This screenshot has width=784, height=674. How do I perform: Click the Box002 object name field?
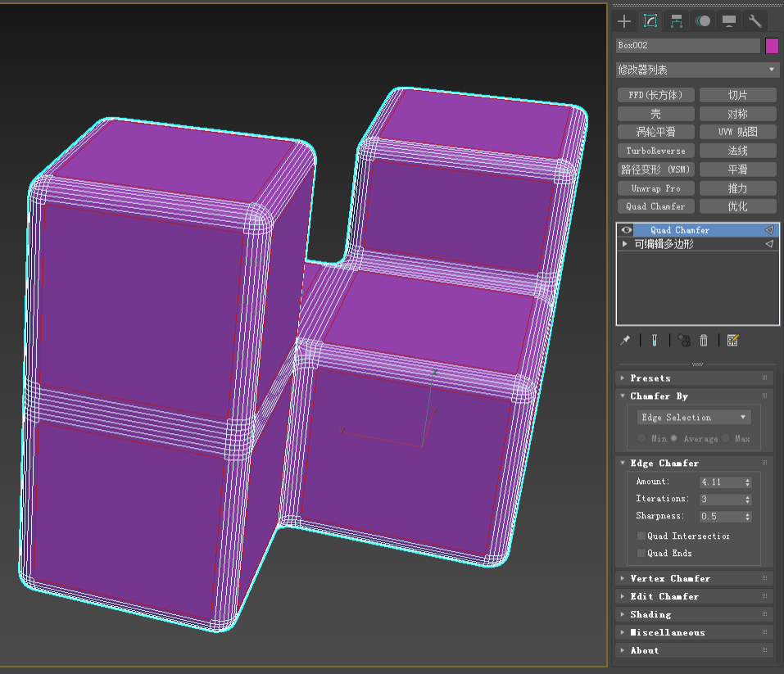(687, 46)
